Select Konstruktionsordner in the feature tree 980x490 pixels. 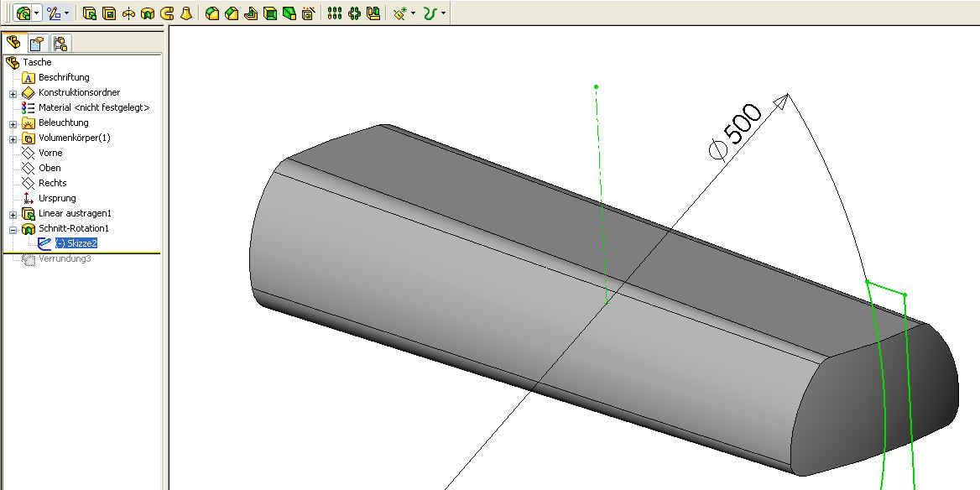pyautogui.click(x=80, y=92)
